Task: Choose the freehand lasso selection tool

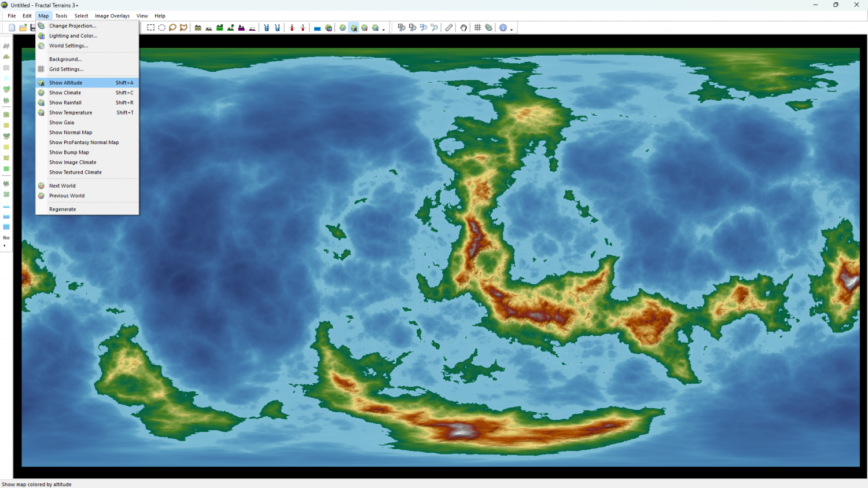Action: click(x=172, y=28)
